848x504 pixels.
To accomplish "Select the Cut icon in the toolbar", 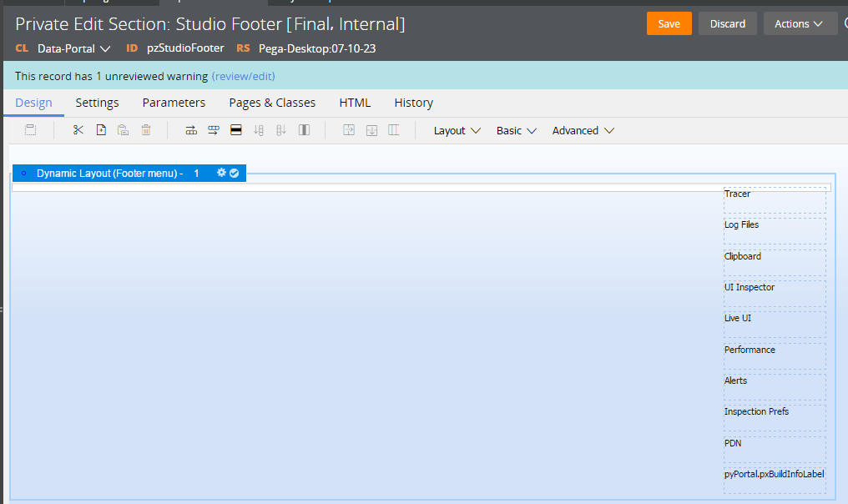I will tap(78, 130).
